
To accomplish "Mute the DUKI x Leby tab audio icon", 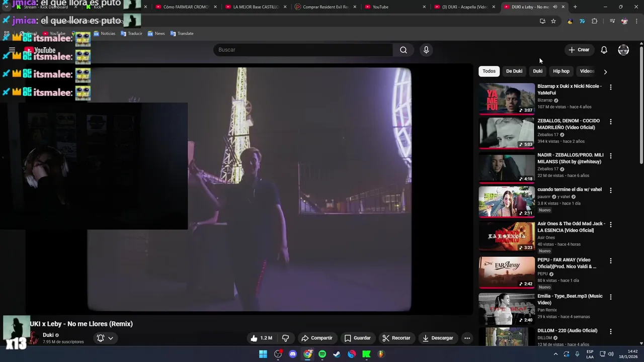I will pyautogui.click(x=555, y=7).
